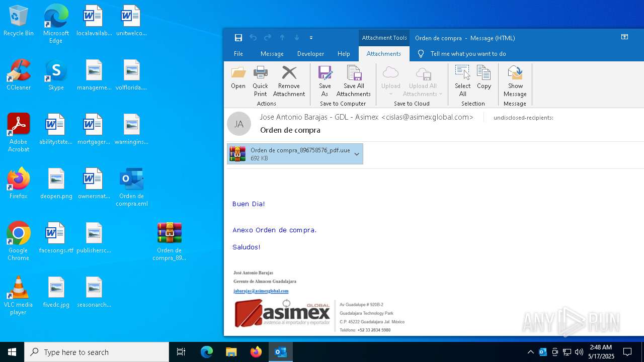This screenshot has width=644, height=362.
Task: Select warningins image file on desktop
Action: click(131, 129)
